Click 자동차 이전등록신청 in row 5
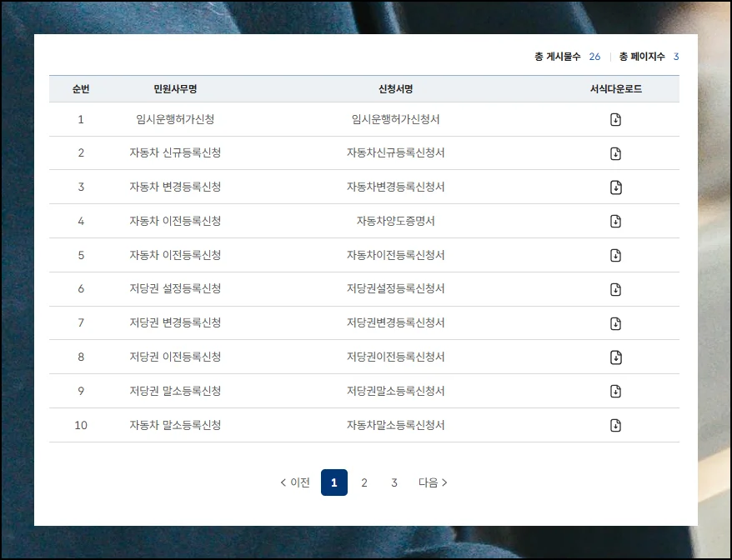 point(175,255)
